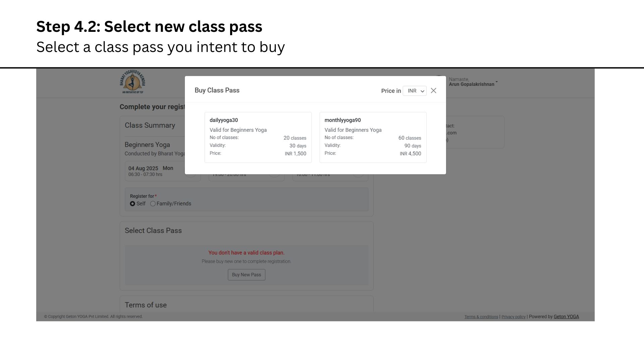Pick the 04 Aug 2025 Mon session
The width and height of the screenshot is (644, 362).
tap(163, 171)
